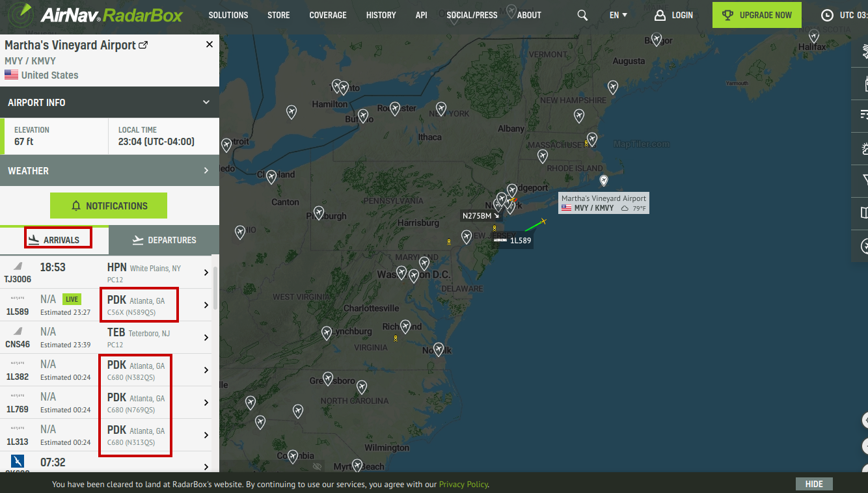
Task: Expand the 1L769 flight row chevron
Action: point(206,403)
